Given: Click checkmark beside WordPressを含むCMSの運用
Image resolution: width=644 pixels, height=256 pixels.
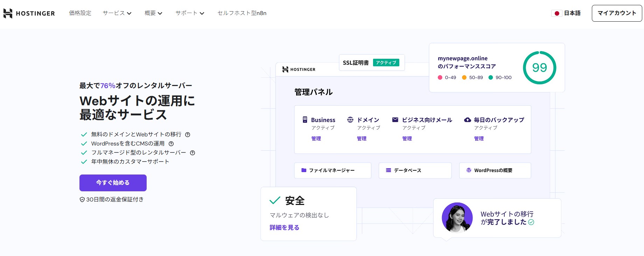Looking at the screenshot, I should tap(84, 144).
